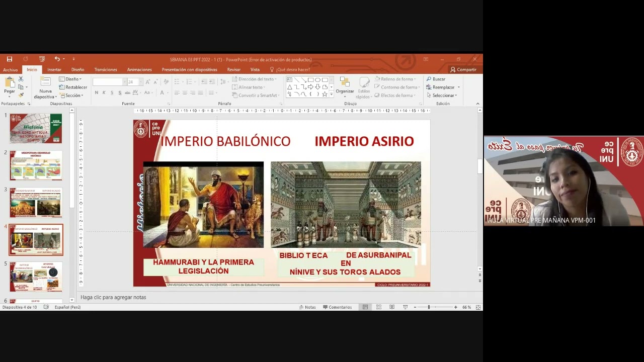644x362 pixels.
Task: Undo the last action
Action: [57, 59]
